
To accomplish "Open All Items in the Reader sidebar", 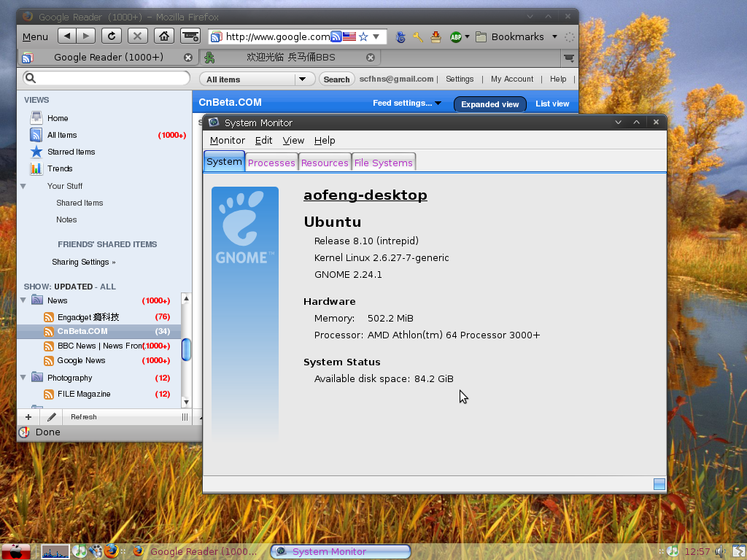I will coord(62,135).
